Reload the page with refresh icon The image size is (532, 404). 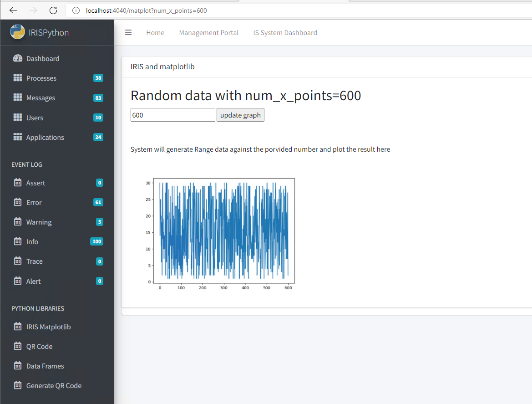pyautogui.click(x=53, y=10)
